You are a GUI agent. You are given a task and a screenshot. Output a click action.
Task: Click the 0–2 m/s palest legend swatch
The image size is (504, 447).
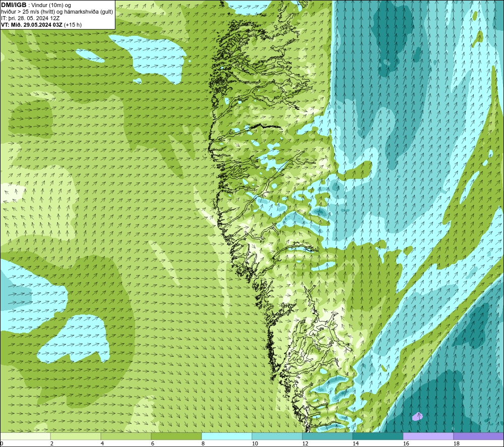25,436
